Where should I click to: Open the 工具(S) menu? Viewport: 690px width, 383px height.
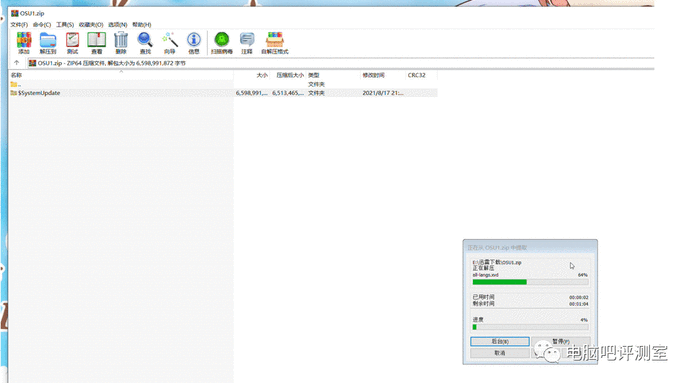point(65,25)
